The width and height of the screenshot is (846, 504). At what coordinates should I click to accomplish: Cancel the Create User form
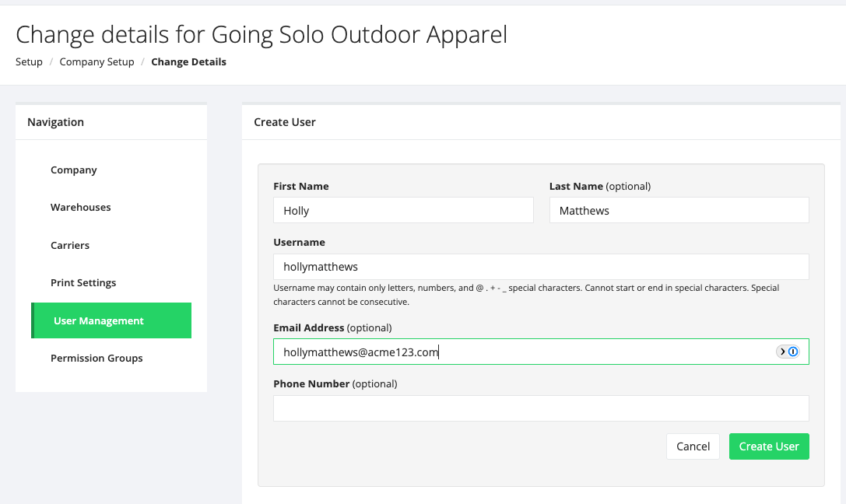pos(693,446)
